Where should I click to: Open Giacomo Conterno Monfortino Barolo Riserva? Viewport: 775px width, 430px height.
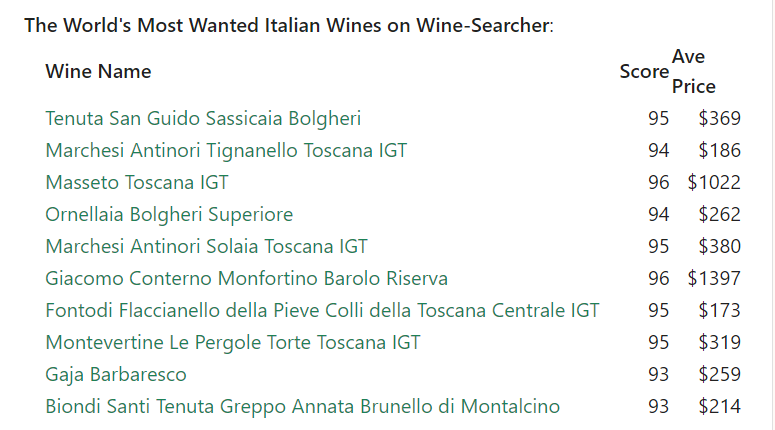tap(247, 278)
